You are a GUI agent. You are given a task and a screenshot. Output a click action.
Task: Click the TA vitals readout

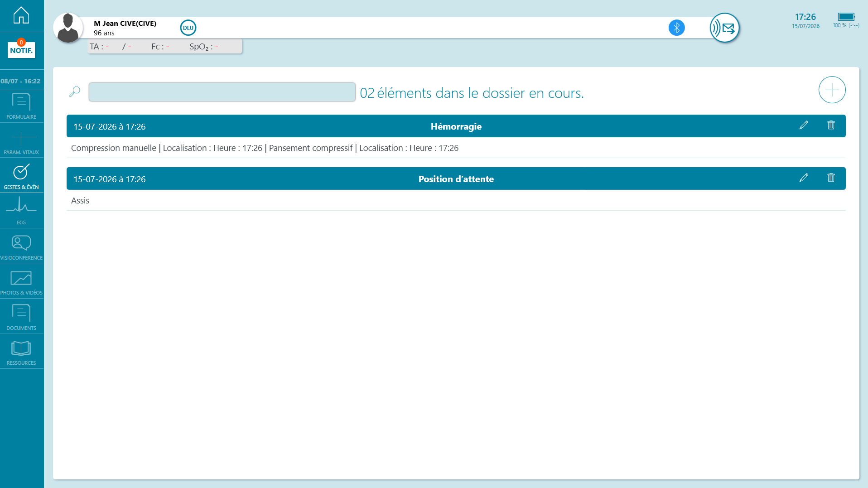point(111,47)
